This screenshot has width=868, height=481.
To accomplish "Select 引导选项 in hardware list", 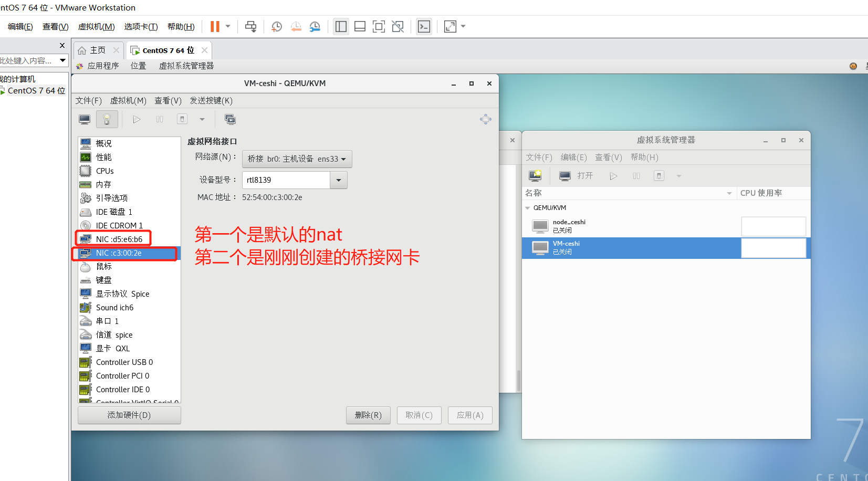I will 129,198.
